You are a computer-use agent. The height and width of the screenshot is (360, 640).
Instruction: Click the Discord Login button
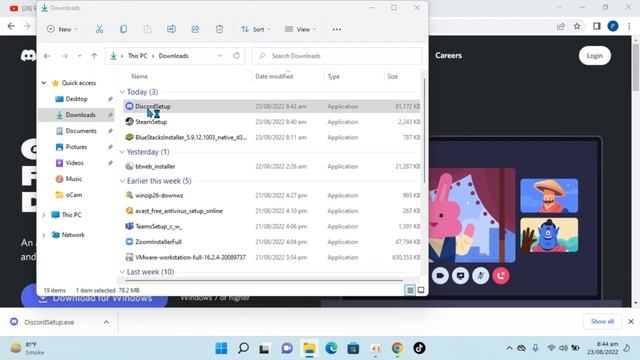pos(594,56)
